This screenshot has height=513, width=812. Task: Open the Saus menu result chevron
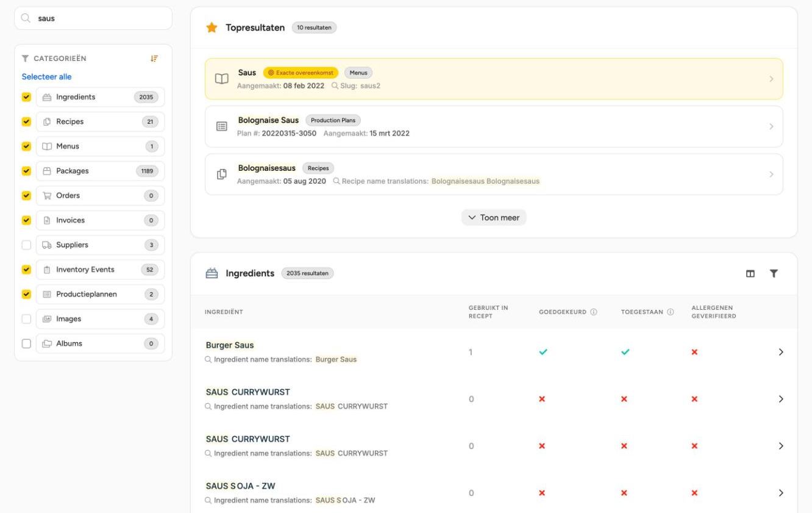(x=771, y=79)
